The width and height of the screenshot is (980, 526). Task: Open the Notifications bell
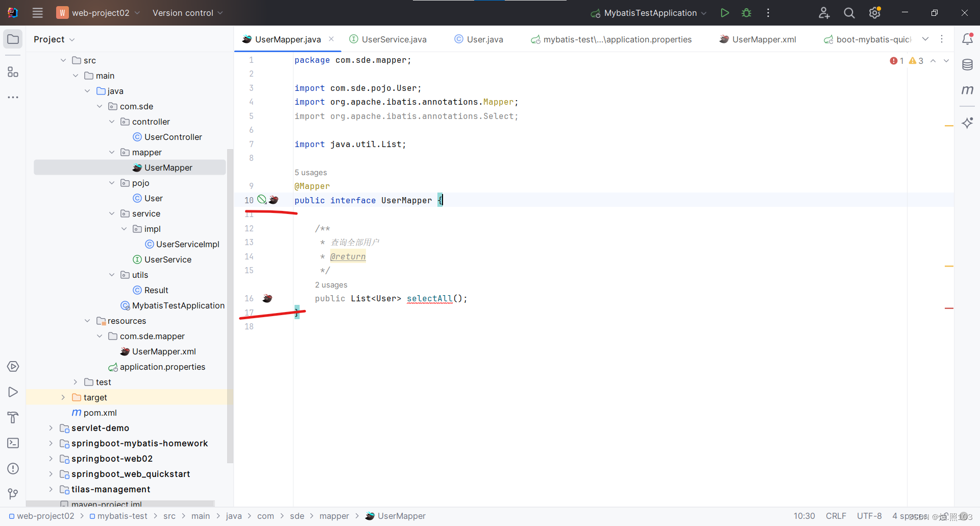967,39
